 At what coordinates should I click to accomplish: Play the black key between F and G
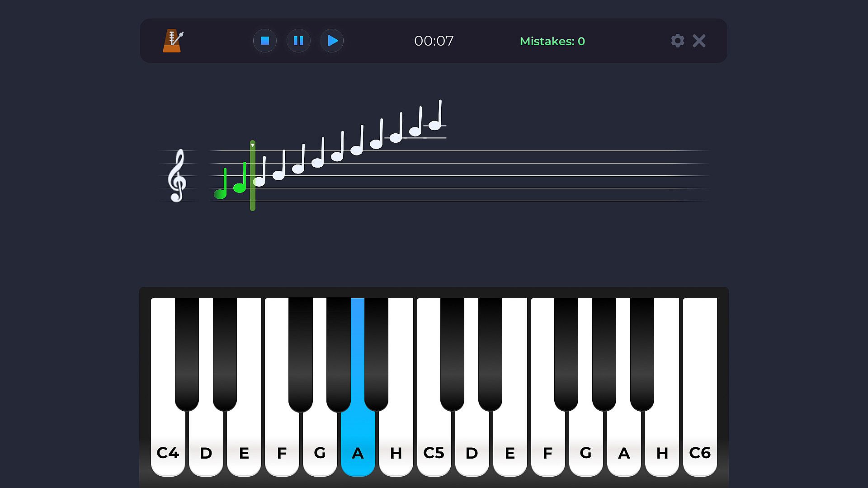pos(301,354)
